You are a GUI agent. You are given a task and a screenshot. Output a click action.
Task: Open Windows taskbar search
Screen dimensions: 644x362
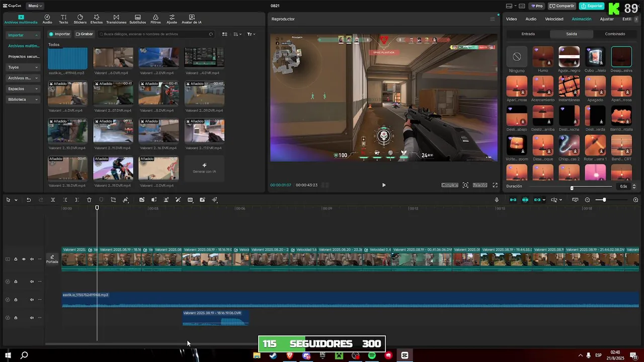(24, 355)
